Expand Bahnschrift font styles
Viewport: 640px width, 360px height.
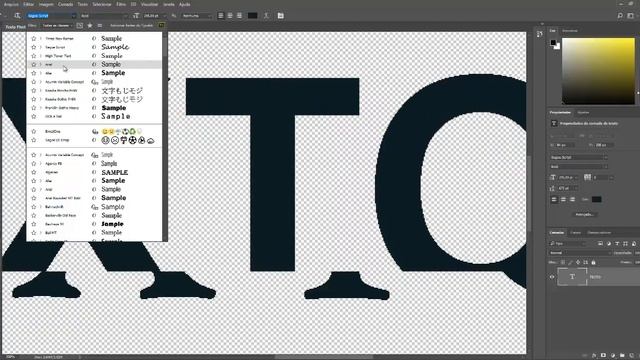tap(41, 207)
